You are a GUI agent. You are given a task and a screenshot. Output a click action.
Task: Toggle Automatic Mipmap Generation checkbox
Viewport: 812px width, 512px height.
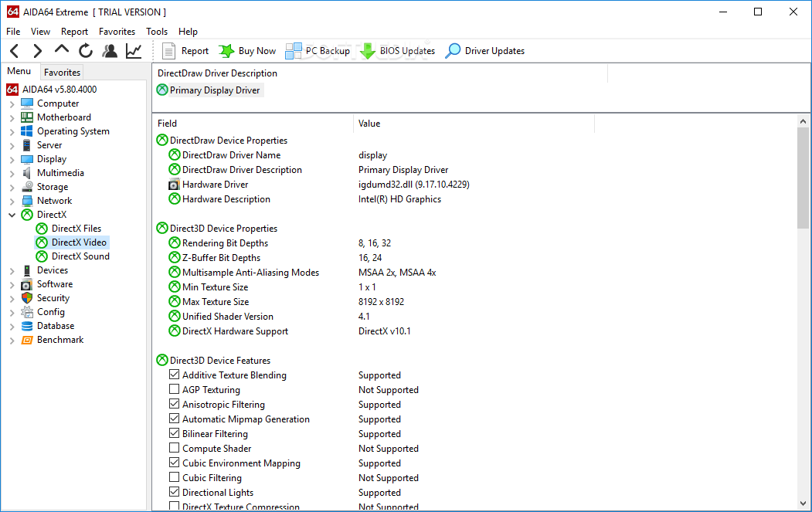click(x=175, y=419)
